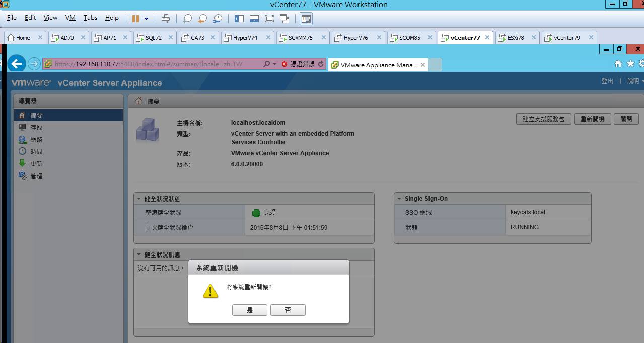Viewport: 644px width, 343px height.
Task: Switch to the HyperV74 tab
Action: pyautogui.click(x=248, y=38)
